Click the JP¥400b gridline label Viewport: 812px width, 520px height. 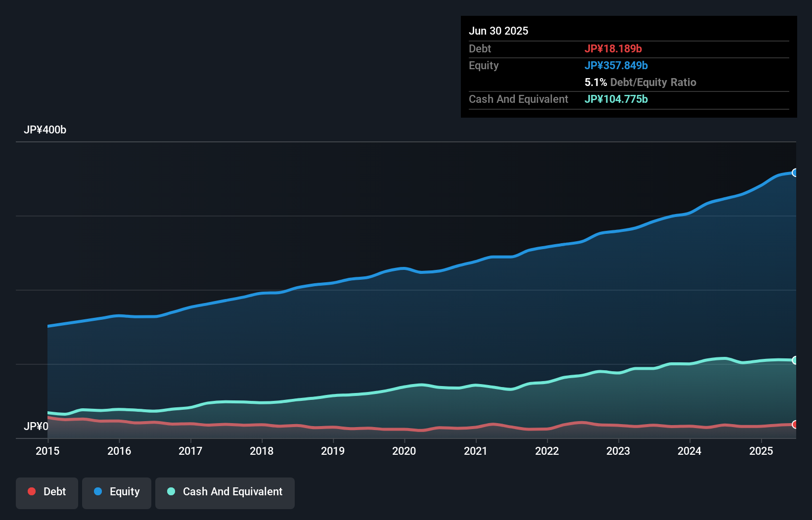click(45, 130)
